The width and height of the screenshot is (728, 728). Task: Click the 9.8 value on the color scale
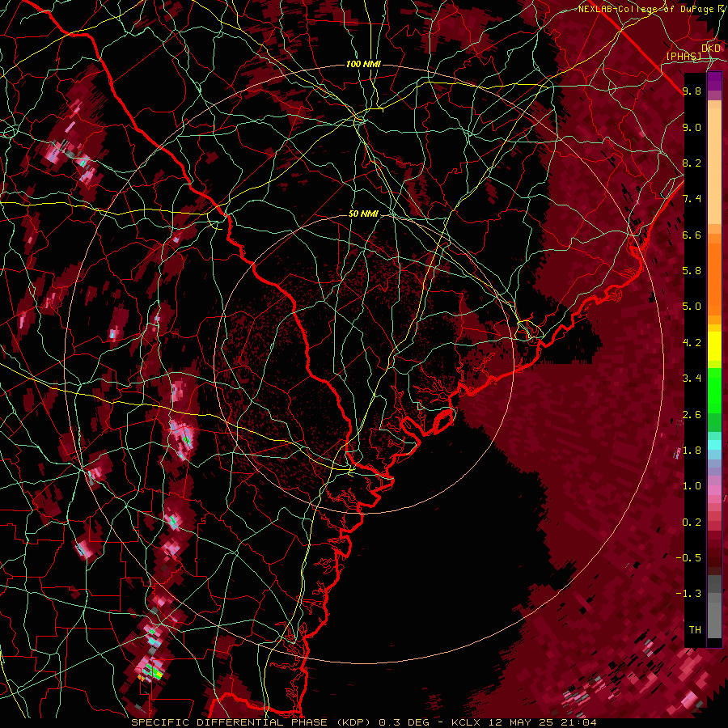click(692, 91)
